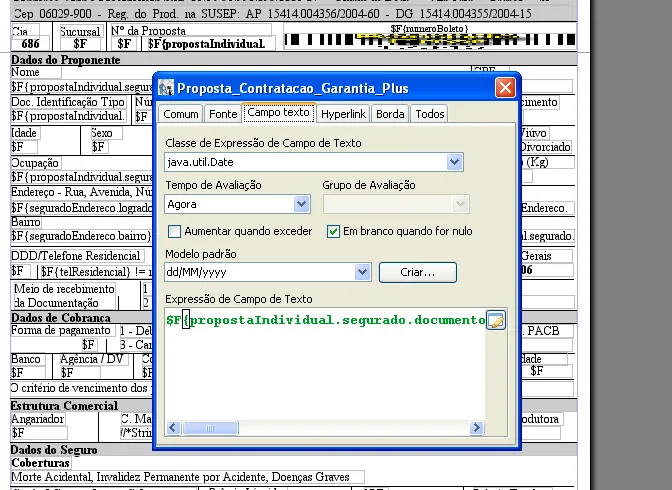Viewport: 672px width, 490px height.
Task: Click the dd/MM/yyyy pattern field
Action: click(268, 272)
